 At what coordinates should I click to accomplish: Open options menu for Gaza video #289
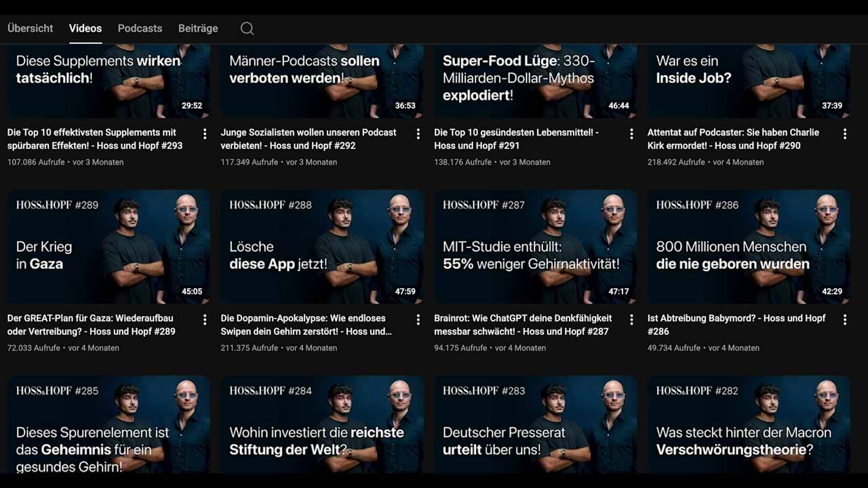coord(205,320)
